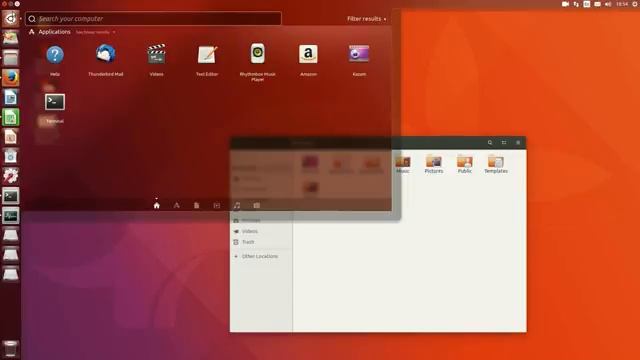Open LibreOffice Writer from the launcher

coord(10,97)
